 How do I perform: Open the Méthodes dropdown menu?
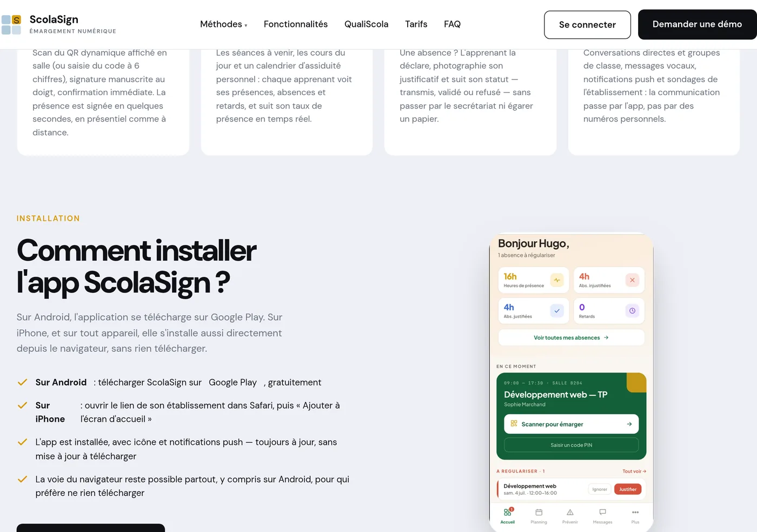[223, 24]
